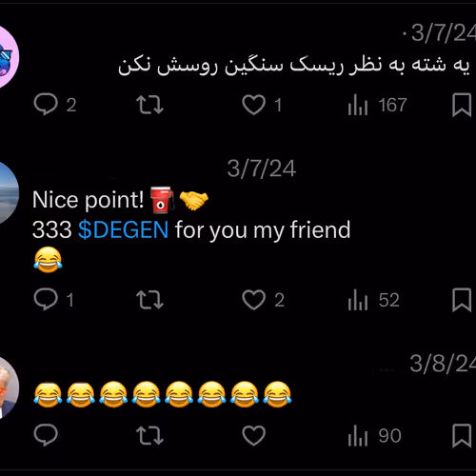Bookmark the Nice point tweet

[x=462, y=300]
